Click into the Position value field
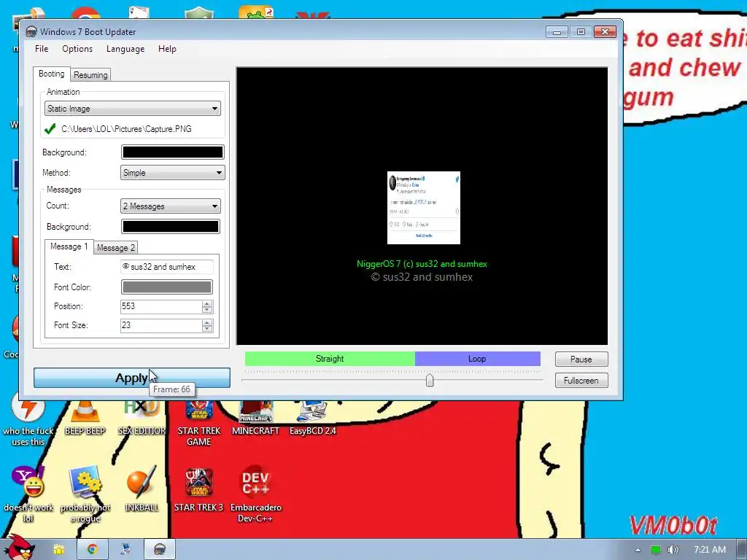 [x=161, y=306]
